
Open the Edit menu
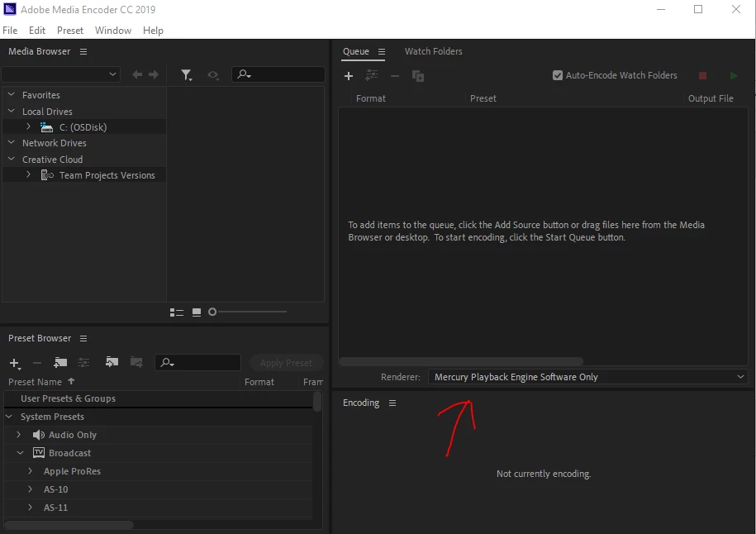(37, 31)
